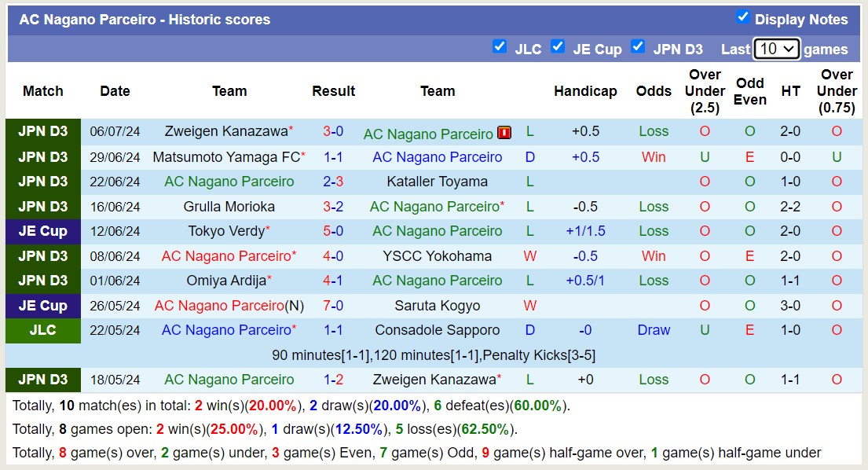The height and width of the screenshot is (470, 868).
Task: Open the Matsumoto Yamaga FC team link
Action: [226, 157]
